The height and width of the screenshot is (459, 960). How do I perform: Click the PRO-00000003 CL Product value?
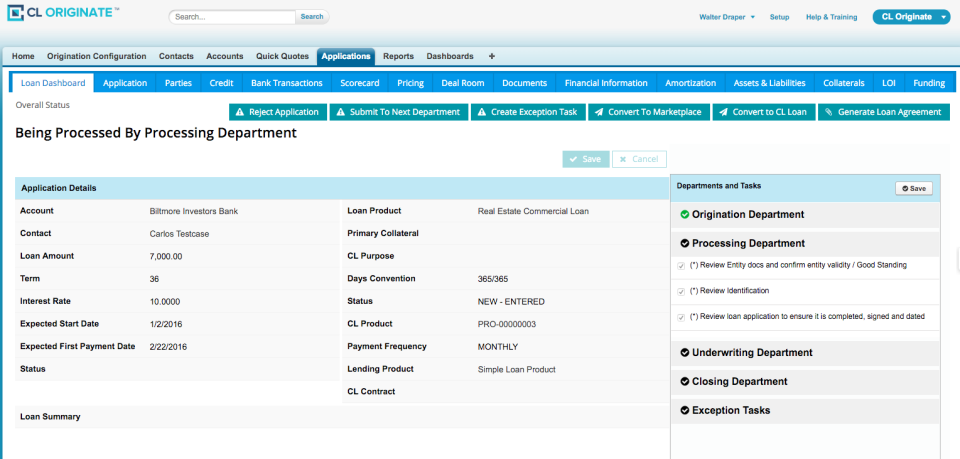click(507, 324)
